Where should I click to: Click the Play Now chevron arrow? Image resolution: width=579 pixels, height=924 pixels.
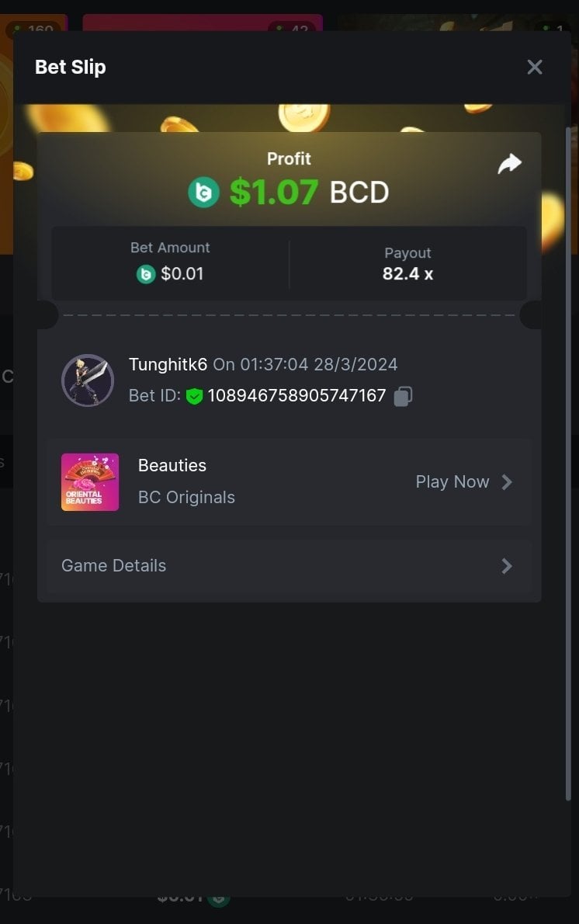(507, 482)
